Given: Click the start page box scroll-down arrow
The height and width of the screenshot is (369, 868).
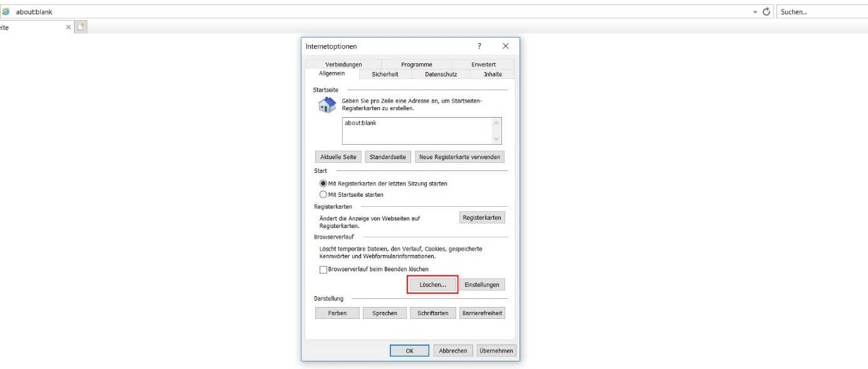Looking at the screenshot, I should point(497,139).
